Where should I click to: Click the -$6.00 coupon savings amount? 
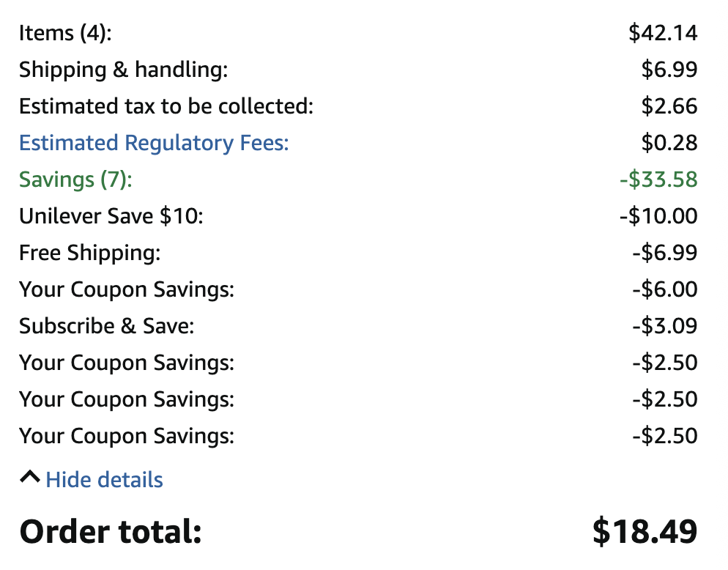click(664, 289)
